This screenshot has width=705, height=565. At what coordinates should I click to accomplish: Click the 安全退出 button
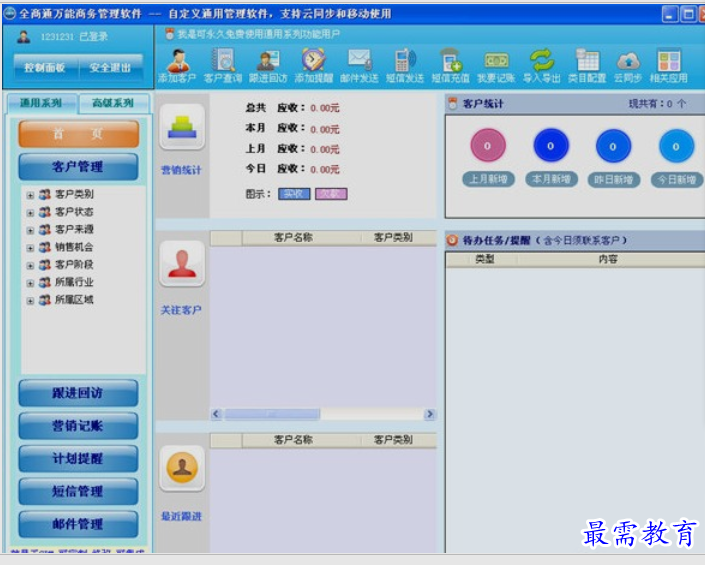tap(111, 67)
